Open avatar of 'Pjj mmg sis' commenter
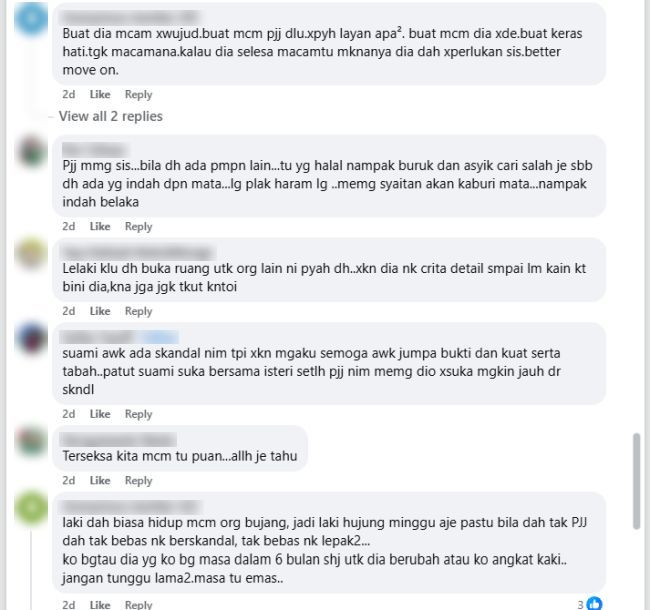Image resolution: width=650 pixels, height=610 pixels. (x=31, y=151)
